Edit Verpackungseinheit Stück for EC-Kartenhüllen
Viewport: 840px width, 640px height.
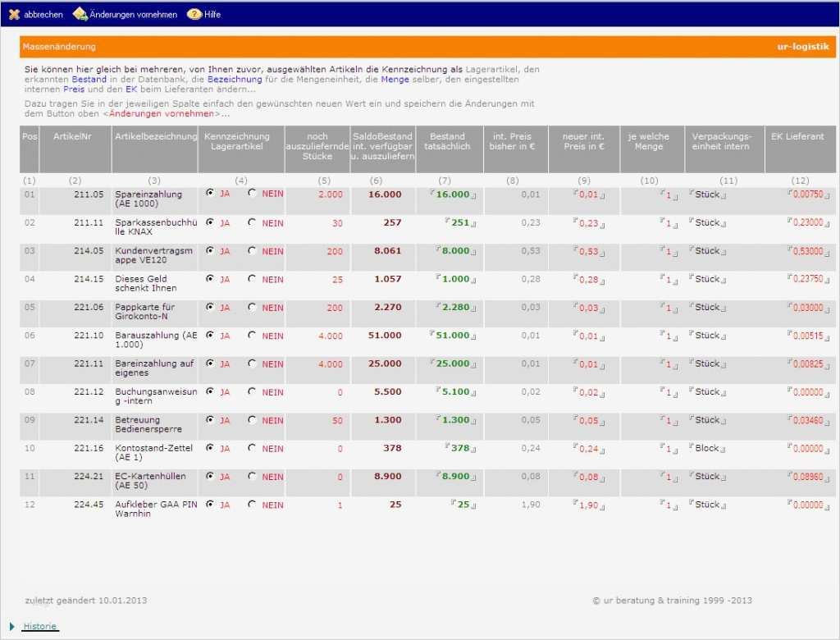(x=707, y=477)
